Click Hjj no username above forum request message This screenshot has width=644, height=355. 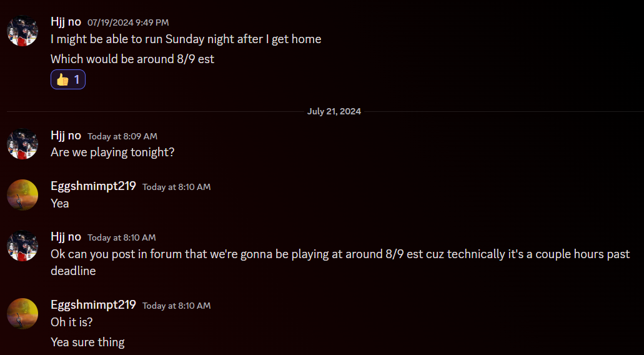pos(66,237)
